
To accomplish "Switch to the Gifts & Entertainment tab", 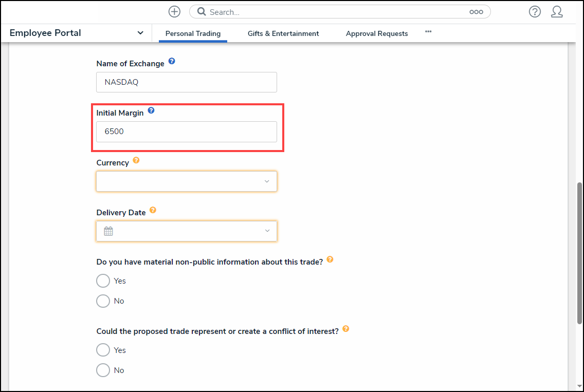I will tap(283, 33).
